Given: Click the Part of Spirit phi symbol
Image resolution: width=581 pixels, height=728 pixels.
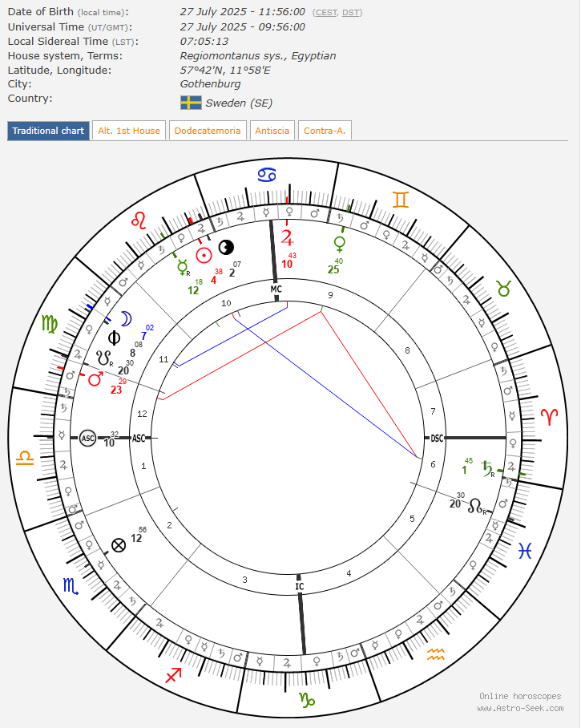Looking at the screenshot, I should pos(114,338).
